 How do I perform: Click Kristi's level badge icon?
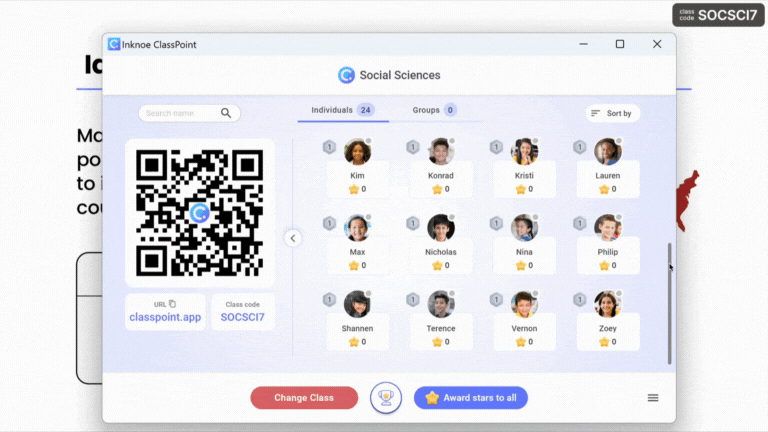tap(496, 147)
